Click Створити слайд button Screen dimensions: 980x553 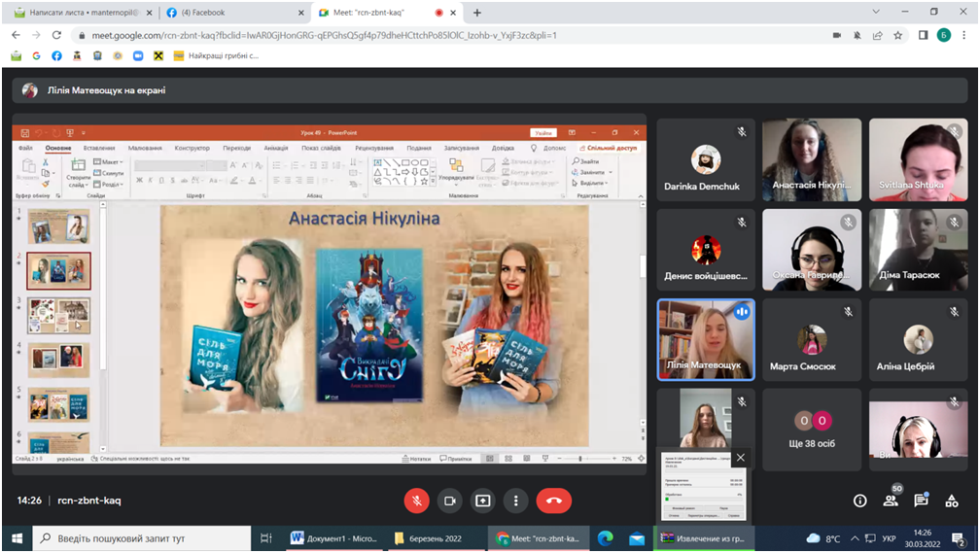coord(78,173)
